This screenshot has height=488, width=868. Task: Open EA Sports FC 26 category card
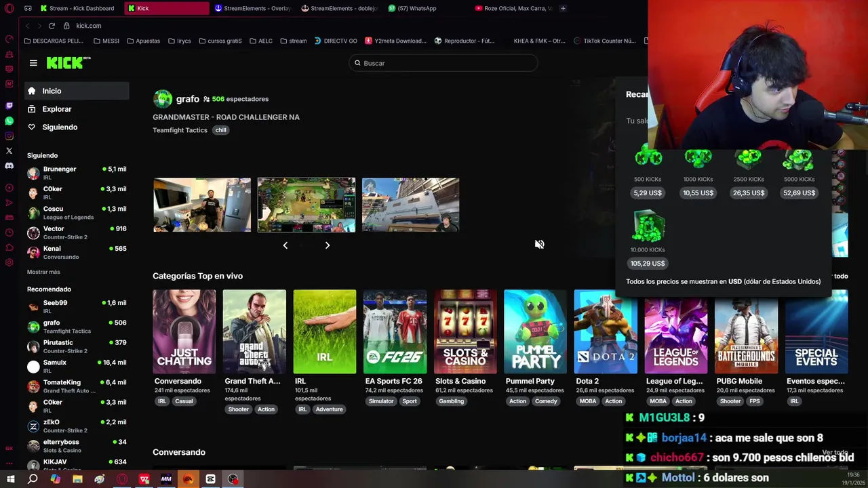(395, 332)
